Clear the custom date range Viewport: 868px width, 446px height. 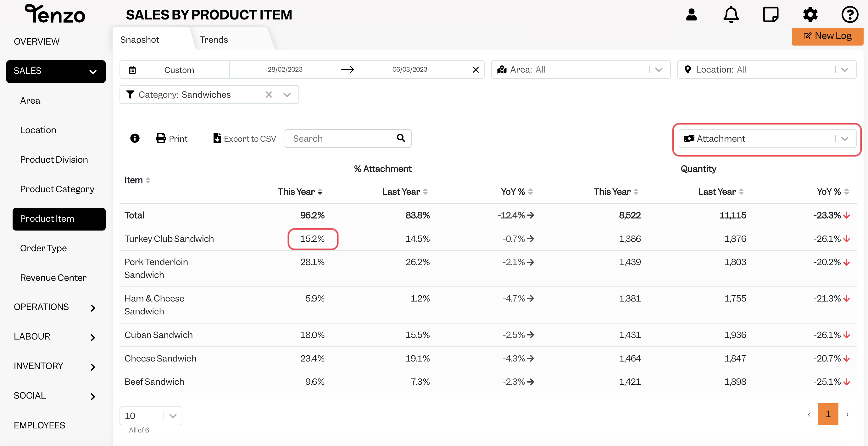tap(476, 70)
